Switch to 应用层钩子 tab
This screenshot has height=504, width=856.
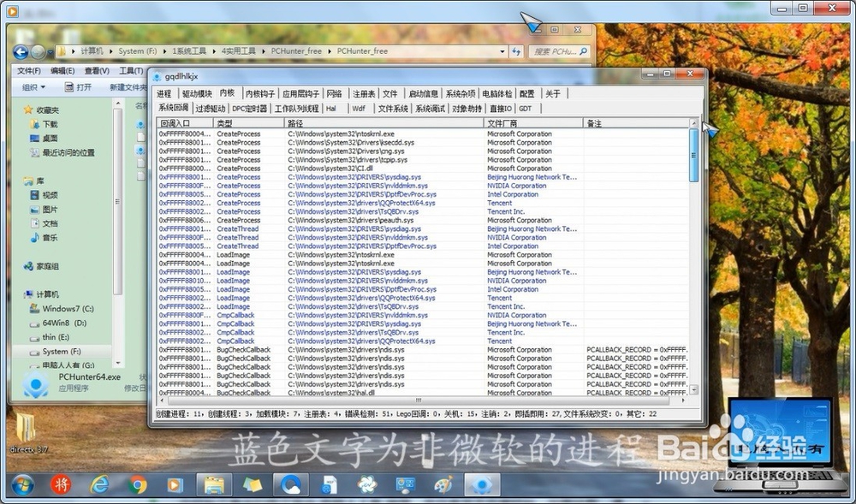(x=300, y=94)
